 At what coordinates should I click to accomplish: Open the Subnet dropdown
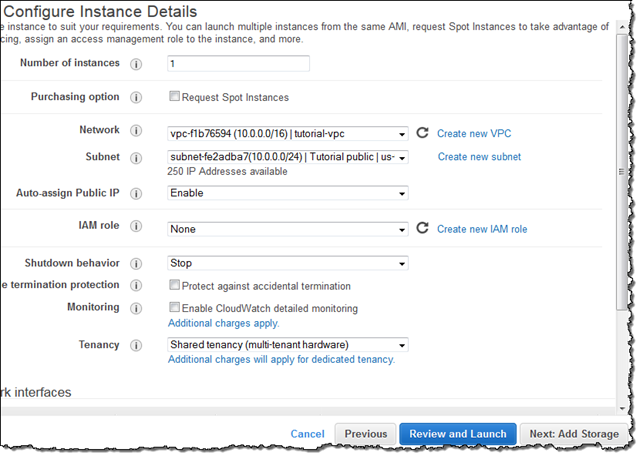288,157
